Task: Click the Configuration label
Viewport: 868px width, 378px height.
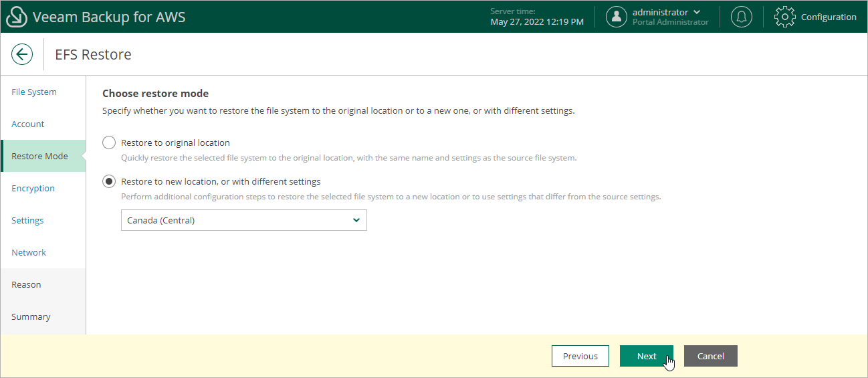Action: tap(829, 17)
